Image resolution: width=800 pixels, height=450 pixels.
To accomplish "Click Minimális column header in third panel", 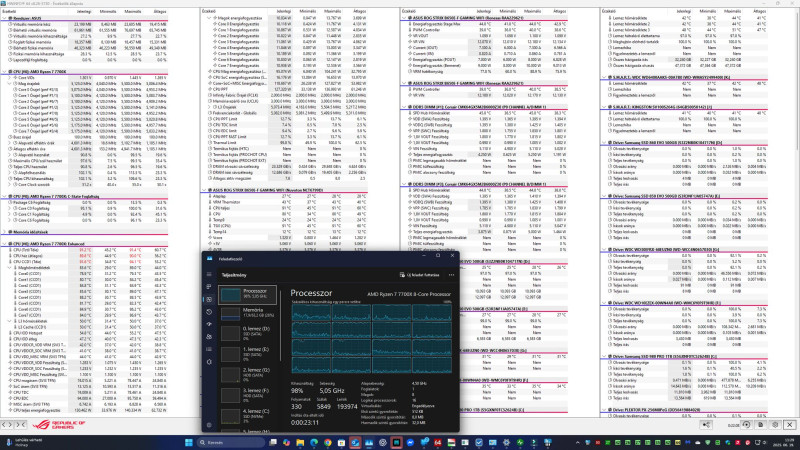I will [x=507, y=11].
